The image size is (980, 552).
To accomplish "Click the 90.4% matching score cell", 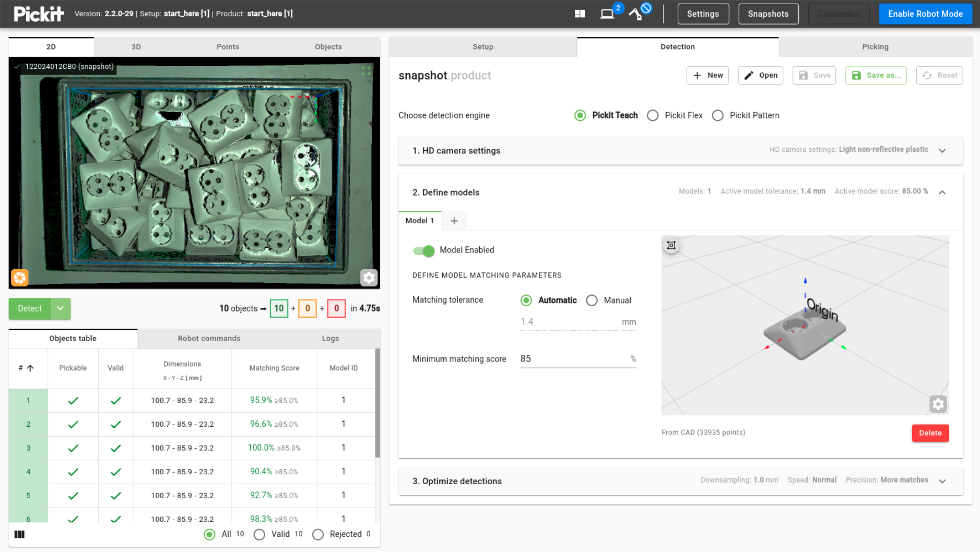I will (274, 472).
